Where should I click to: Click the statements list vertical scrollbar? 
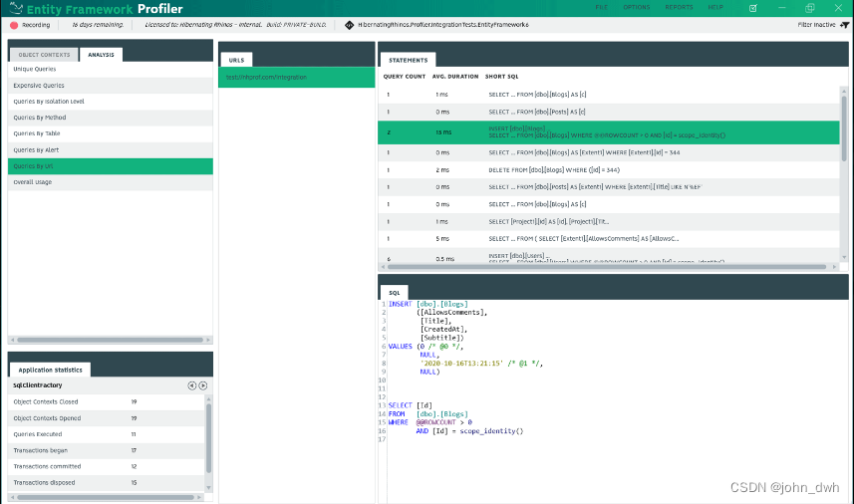click(845, 129)
